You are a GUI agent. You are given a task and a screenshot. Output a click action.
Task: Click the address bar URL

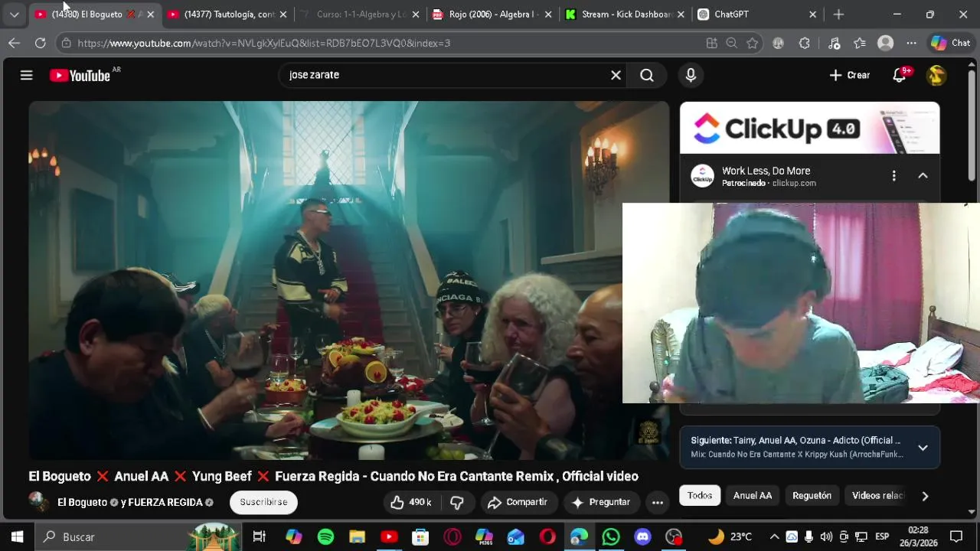point(263,44)
